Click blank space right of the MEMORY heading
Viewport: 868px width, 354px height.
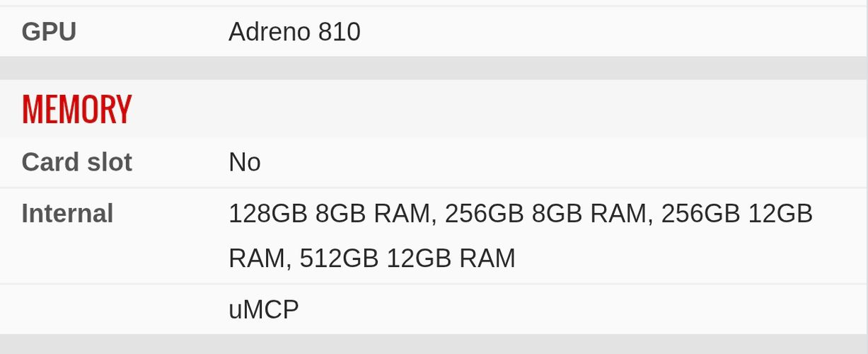point(495,110)
